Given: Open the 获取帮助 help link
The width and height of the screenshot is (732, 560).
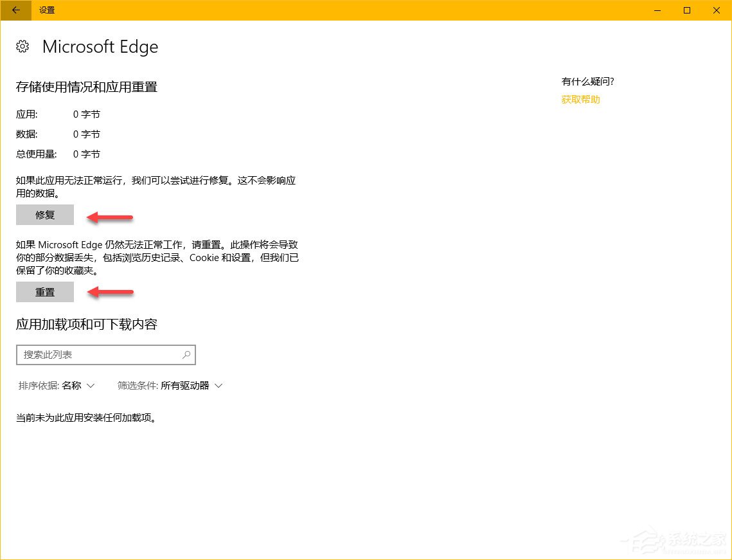Looking at the screenshot, I should [580, 99].
